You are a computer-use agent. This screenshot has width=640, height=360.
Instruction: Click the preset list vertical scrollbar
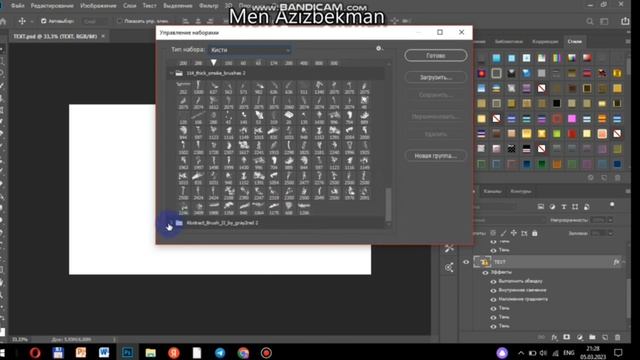pyautogui.click(x=388, y=203)
